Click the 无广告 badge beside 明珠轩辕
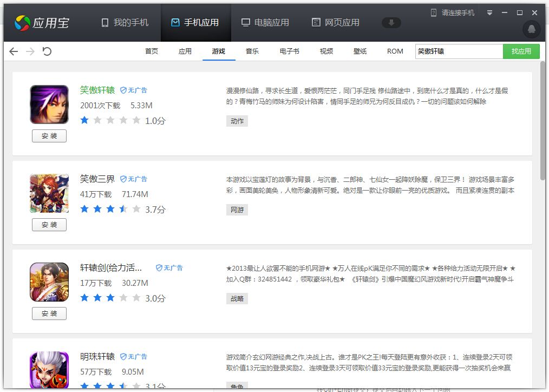Viewport: 549px width, 392px height. [x=133, y=357]
